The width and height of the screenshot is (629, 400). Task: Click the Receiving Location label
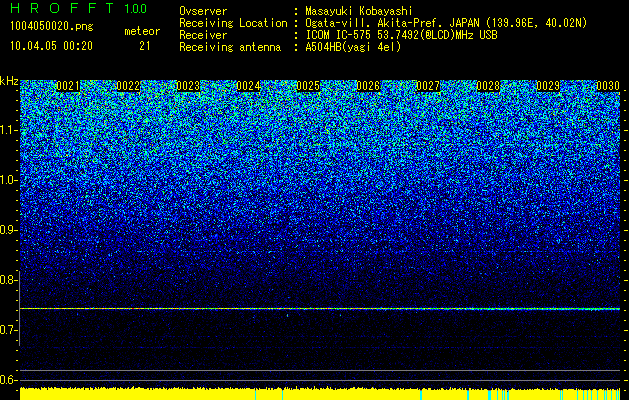pos(233,23)
